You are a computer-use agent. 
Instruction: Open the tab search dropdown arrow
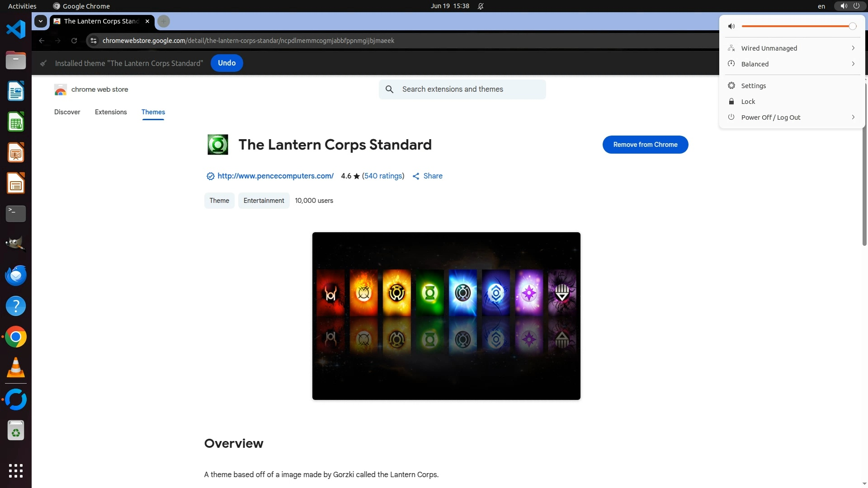41,21
